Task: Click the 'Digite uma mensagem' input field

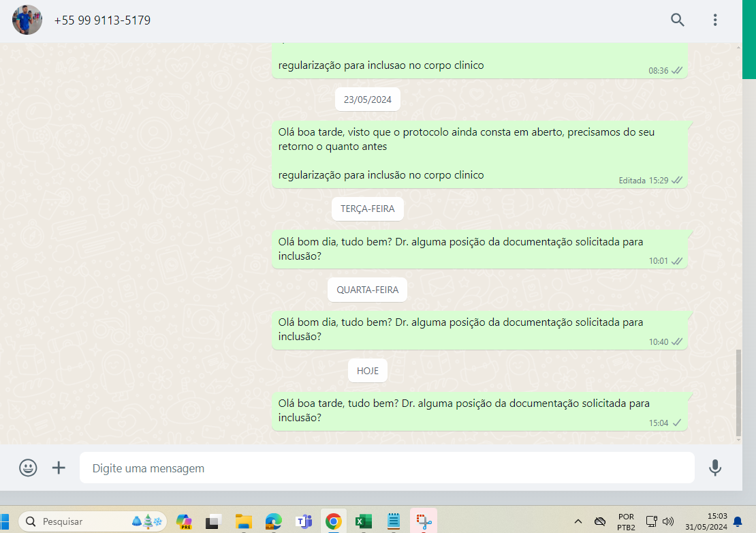Action: [x=386, y=468]
